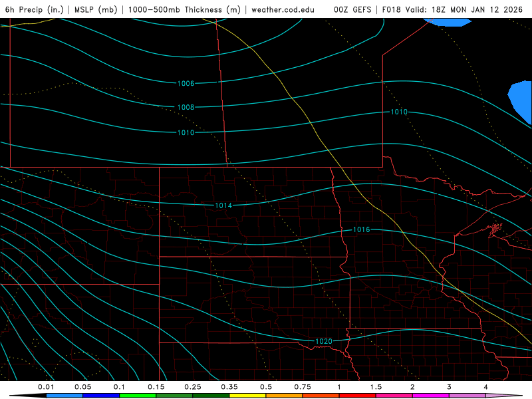Image resolution: width=532 pixels, height=399 pixels.
Task: Click the legend value 1
Action: point(339,387)
